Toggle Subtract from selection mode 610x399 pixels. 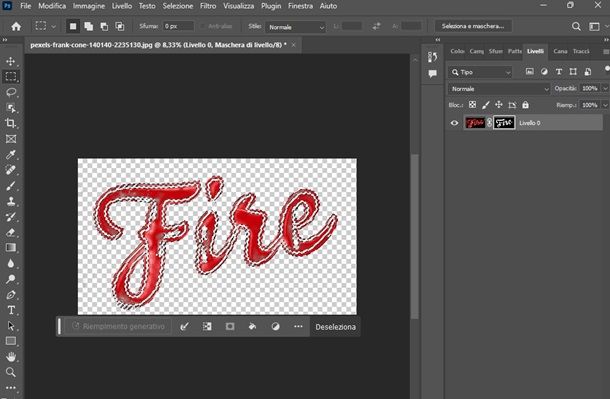pyautogui.click(x=104, y=26)
